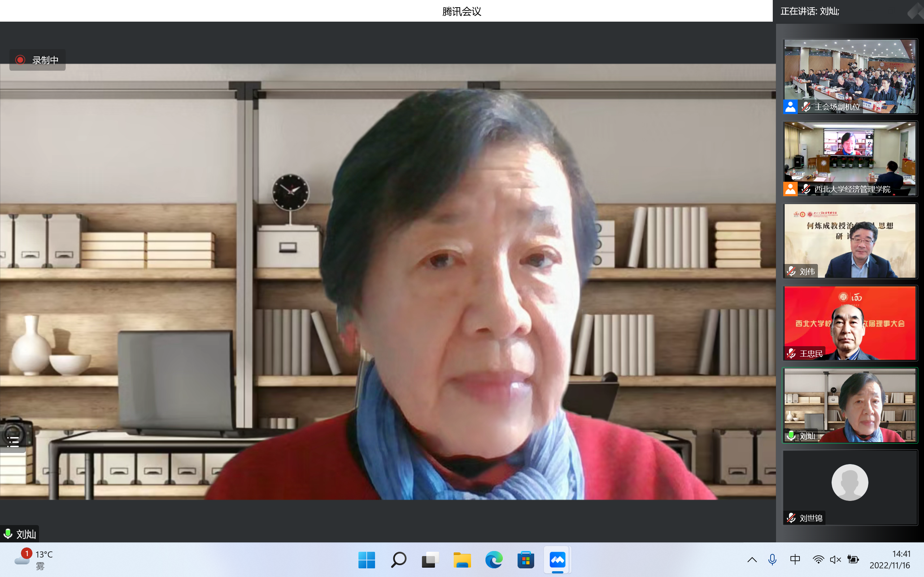Click the muted mic icon beside 王忠民

[x=791, y=353]
